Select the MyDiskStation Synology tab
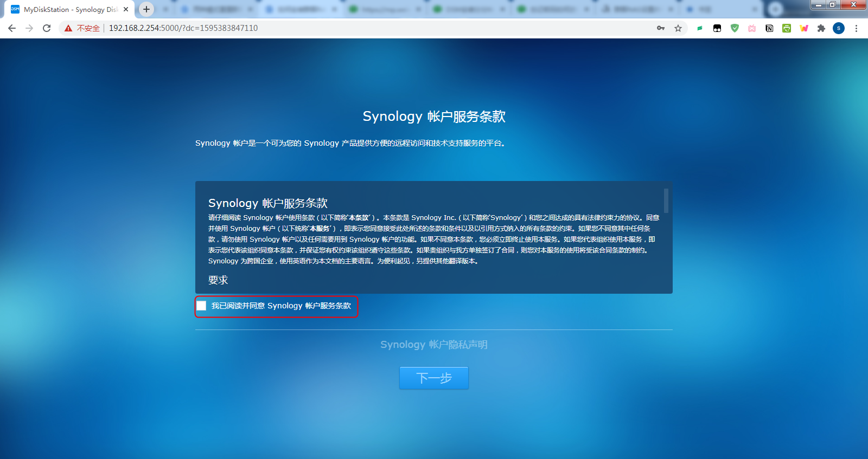The width and height of the screenshot is (868, 459). [x=69, y=9]
